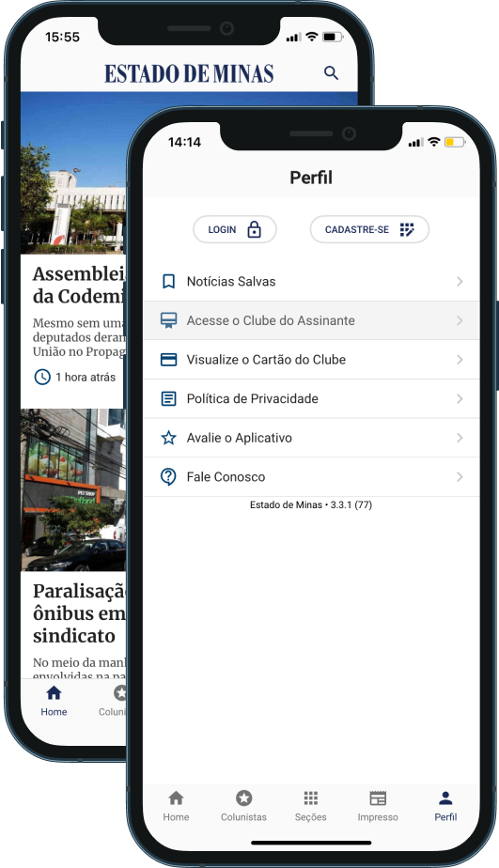
Task: Click chevron on Acesse o Clube do Assinante row
Action: click(x=460, y=320)
